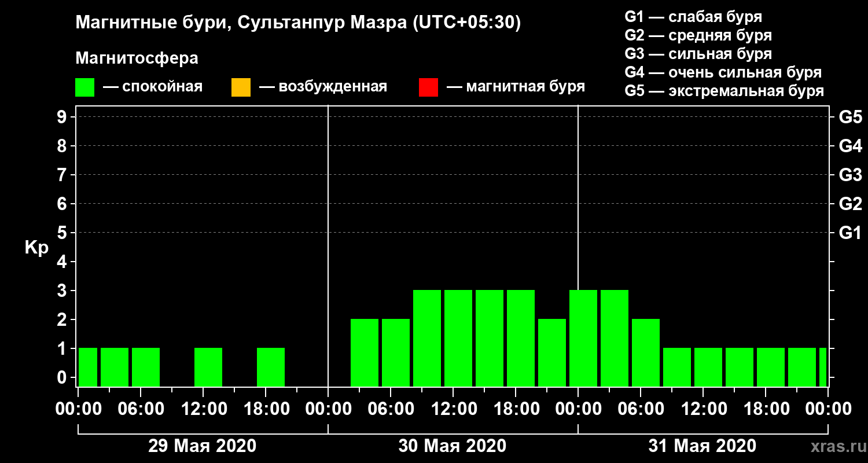Click the '30 Мая 2020' date label
The image size is (868, 463).
click(452, 446)
